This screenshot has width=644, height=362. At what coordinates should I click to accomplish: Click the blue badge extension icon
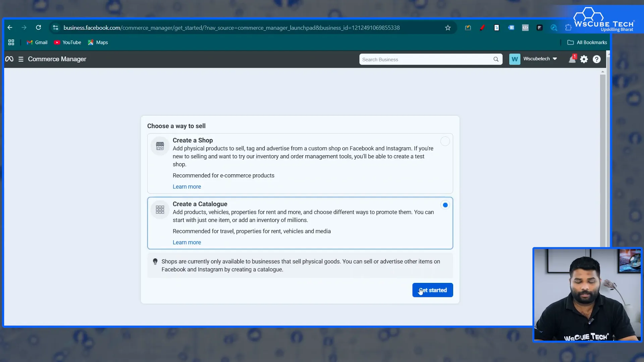pyautogui.click(x=511, y=28)
